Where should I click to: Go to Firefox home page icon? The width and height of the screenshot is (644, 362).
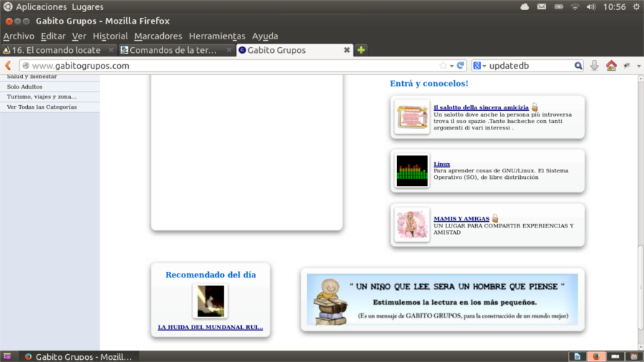(611, 65)
